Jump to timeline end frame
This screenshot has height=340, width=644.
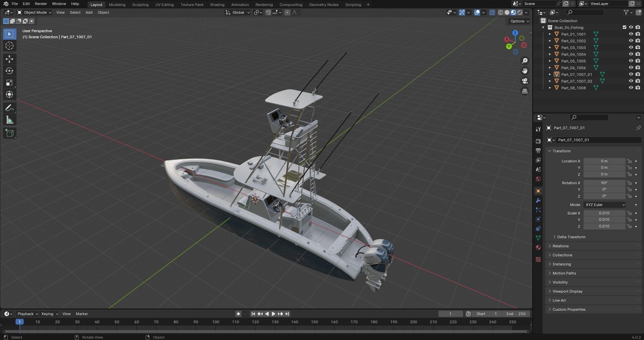pos(287,314)
